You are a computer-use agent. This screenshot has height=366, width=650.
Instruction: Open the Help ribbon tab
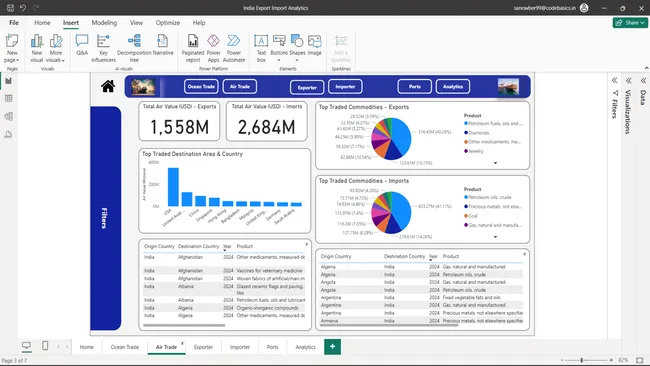(199, 23)
